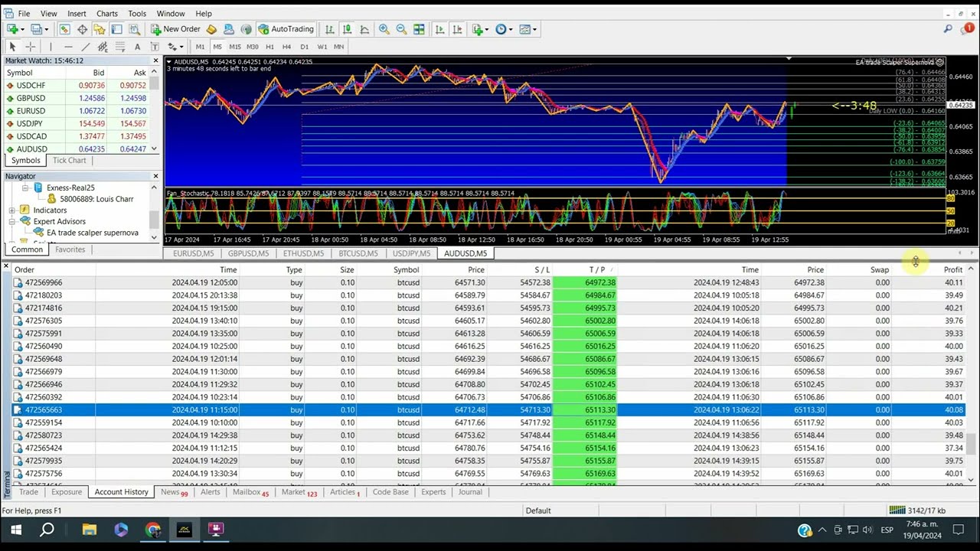Screen dimensions: 980x551
Task: Select the Fibonacci Retracement tool
Action: coord(120,47)
